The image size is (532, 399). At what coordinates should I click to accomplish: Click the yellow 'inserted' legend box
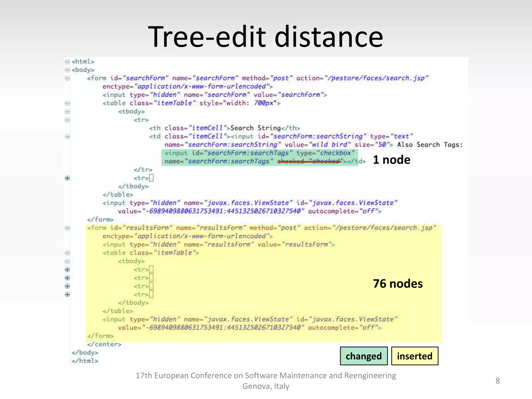(415, 356)
